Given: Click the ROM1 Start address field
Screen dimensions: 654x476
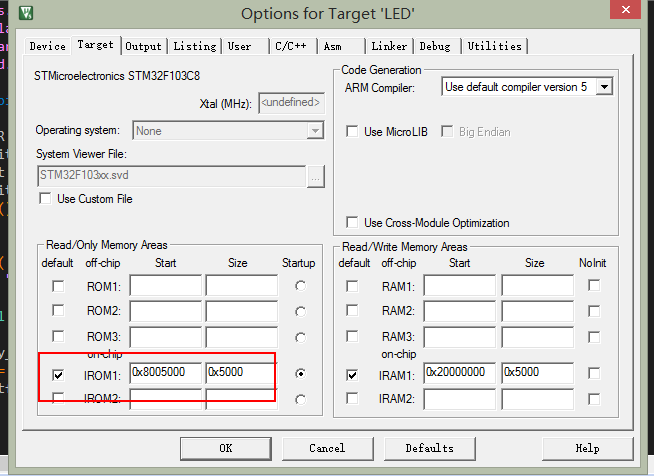Looking at the screenshot, I should tap(166, 286).
